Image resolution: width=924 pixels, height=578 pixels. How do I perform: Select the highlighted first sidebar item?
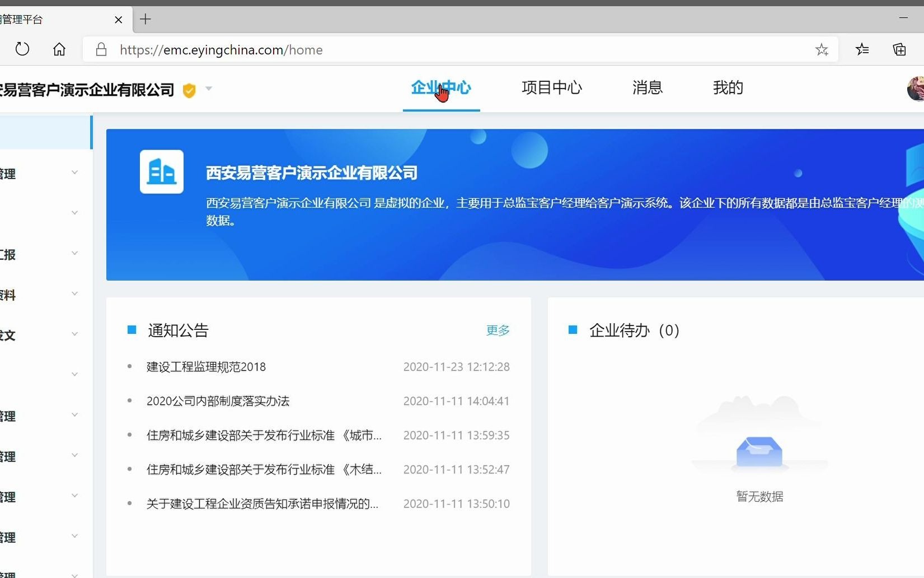pos(46,132)
